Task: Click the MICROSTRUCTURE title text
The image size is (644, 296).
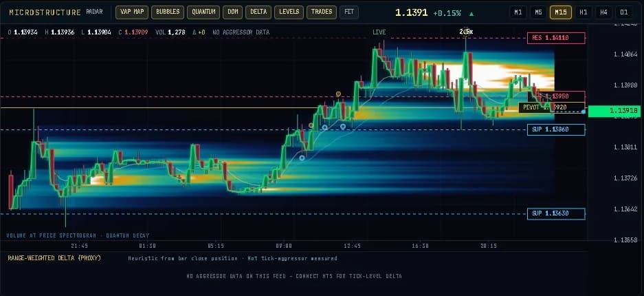Action: [45, 12]
